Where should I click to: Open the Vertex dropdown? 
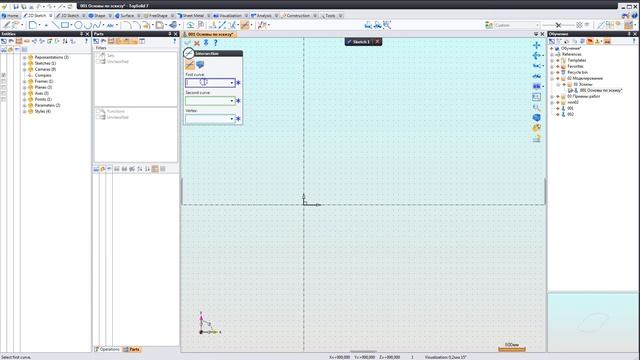(232, 119)
